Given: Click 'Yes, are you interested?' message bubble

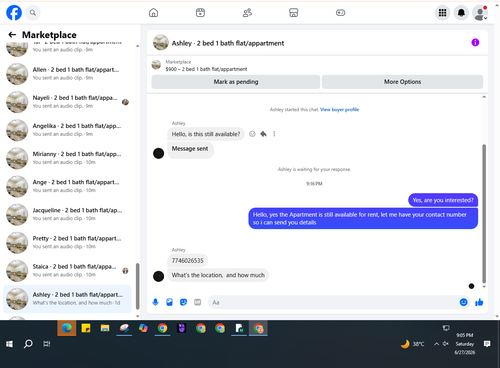Looking at the screenshot, I should coord(443,200).
